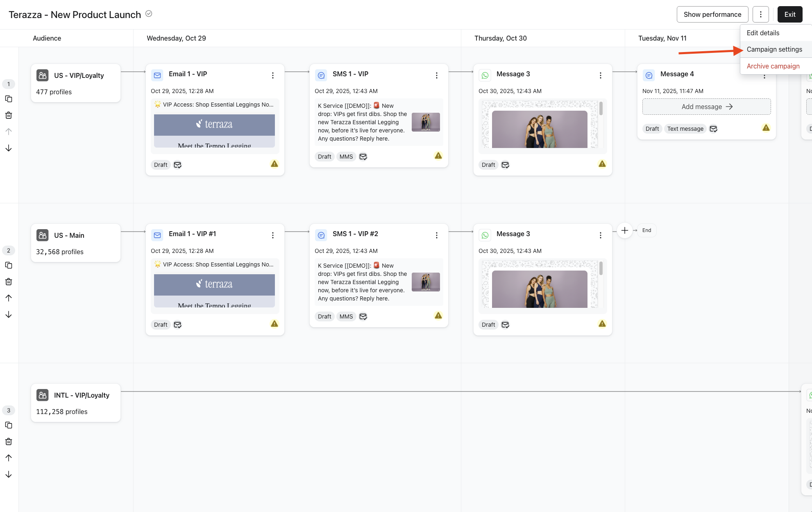Open options menu for SMS 1 - VIP #2
812x512 pixels.
437,235
